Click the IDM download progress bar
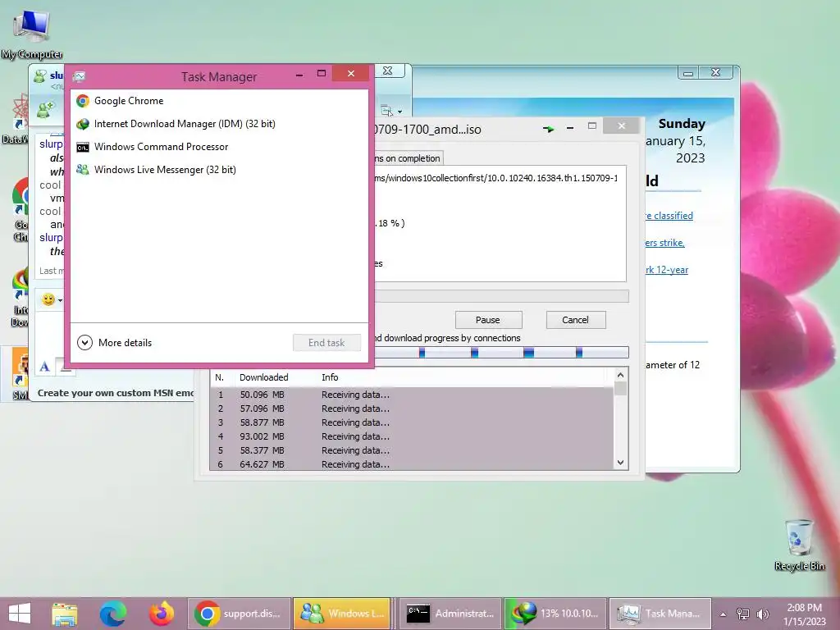This screenshot has width=840, height=630. click(x=501, y=296)
